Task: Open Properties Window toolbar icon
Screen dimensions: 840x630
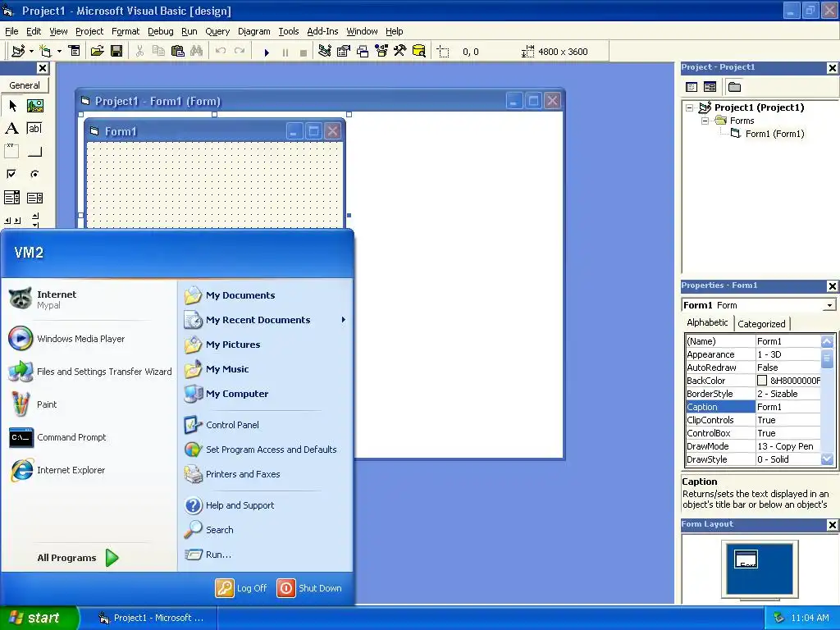Action: click(344, 52)
